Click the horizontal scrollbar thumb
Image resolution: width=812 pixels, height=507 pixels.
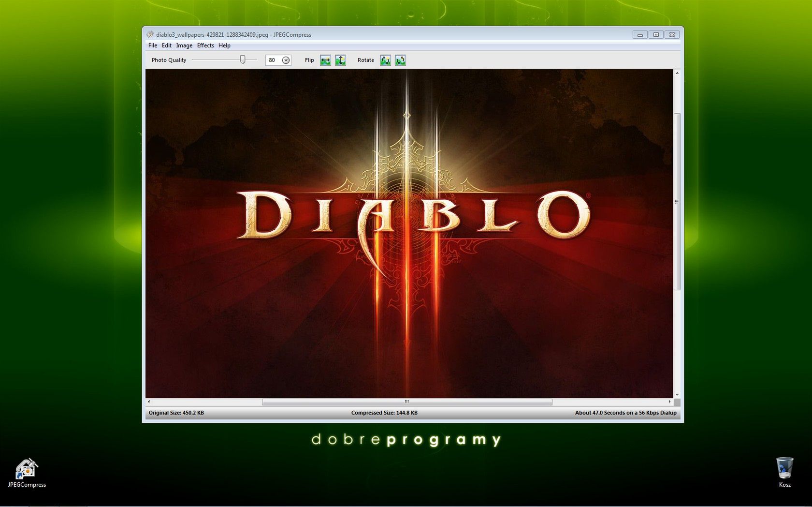[x=407, y=402]
